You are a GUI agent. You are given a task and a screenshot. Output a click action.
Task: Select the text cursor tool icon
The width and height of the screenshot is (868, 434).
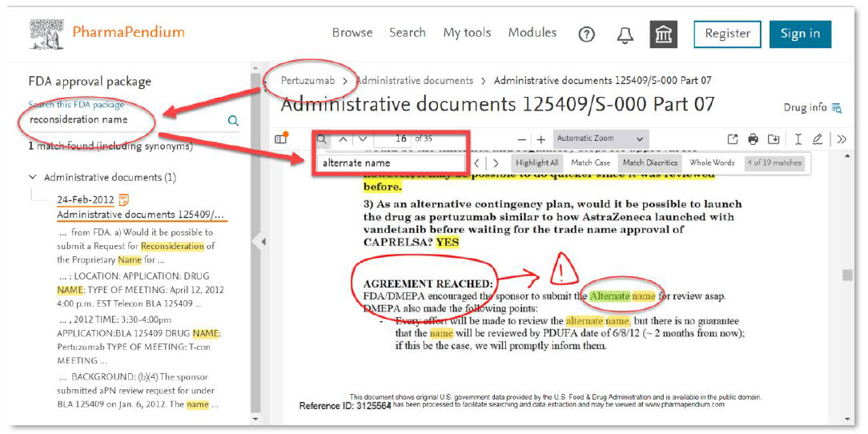[798, 139]
